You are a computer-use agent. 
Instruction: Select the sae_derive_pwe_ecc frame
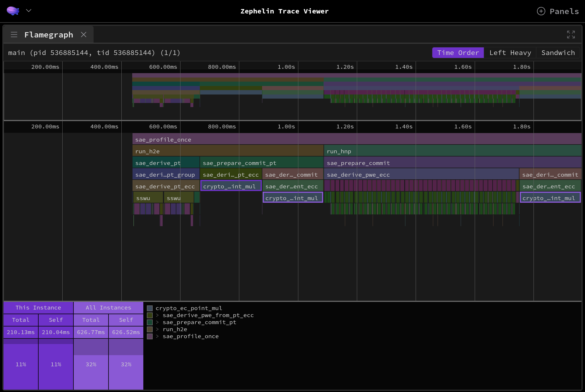[421, 174]
